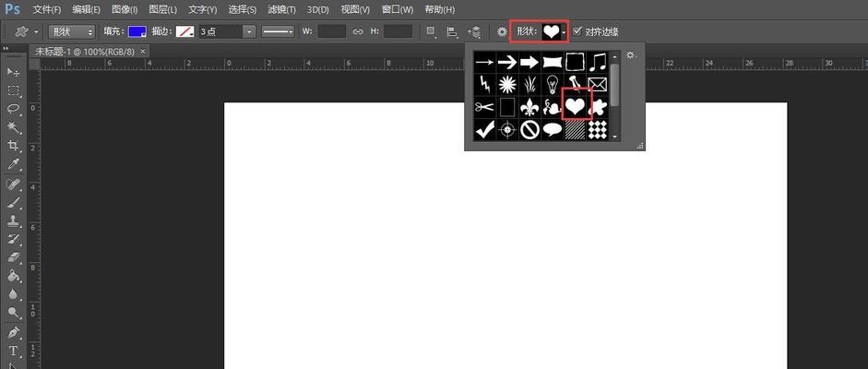Choose the prohibition sign shape
Viewport: 868px width, 369px height.
click(529, 129)
